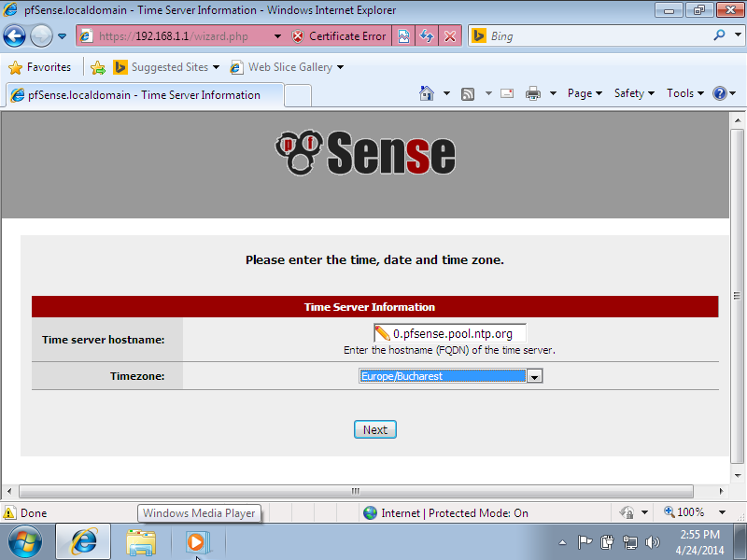The height and width of the screenshot is (560, 747).
Task: Expand the zoom level dropdown arrow
Action: [722, 512]
